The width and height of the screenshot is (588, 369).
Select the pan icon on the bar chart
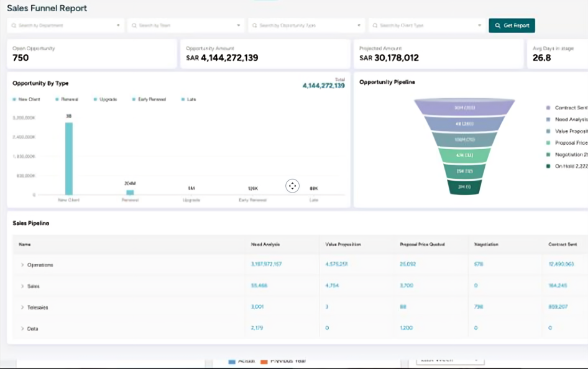point(292,185)
